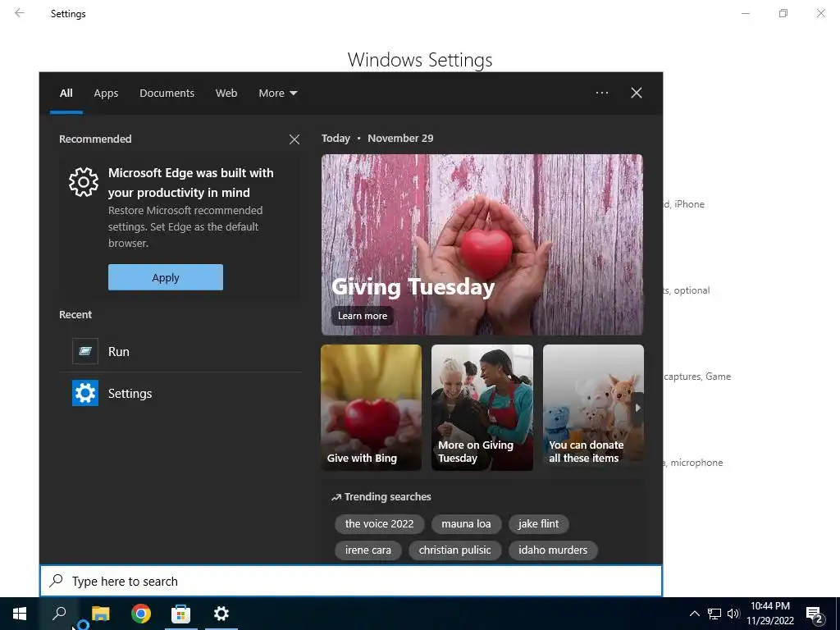Search trending 'christian pulisic'
Screen dimensions: 840x630
coord(454,550)
